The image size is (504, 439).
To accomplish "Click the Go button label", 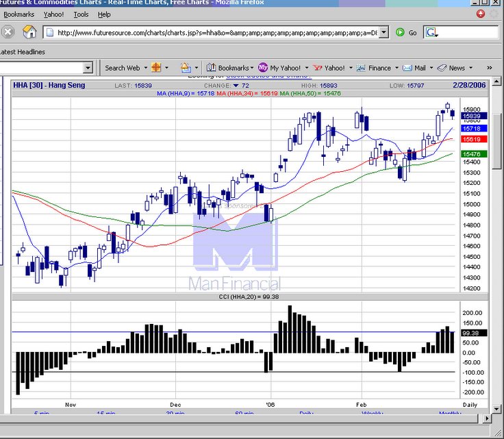I will tap(413, 33).
